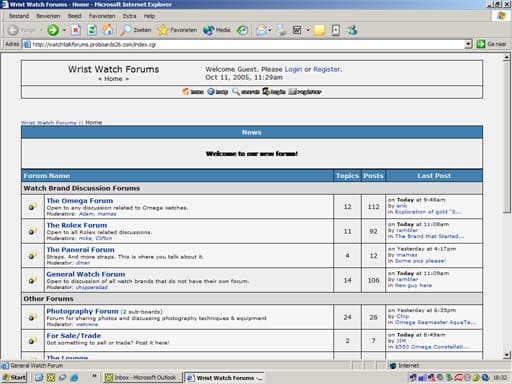Click the yellow Discuss note icon

tap(319, 30)
